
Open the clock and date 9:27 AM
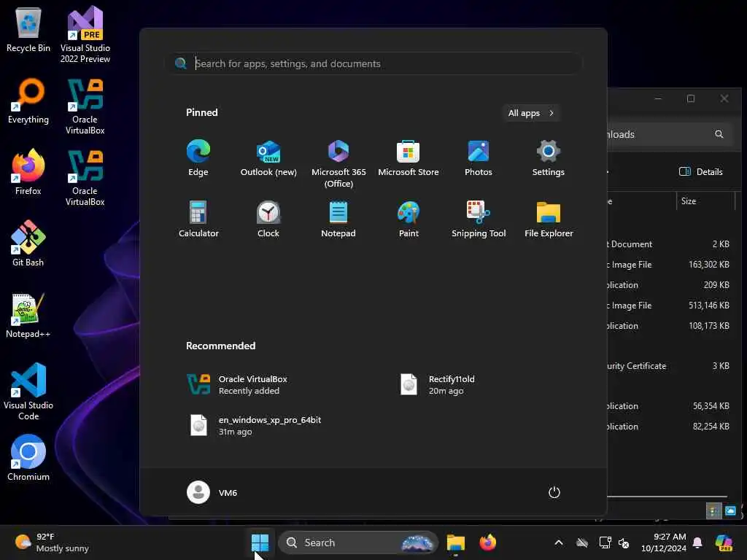663,542
